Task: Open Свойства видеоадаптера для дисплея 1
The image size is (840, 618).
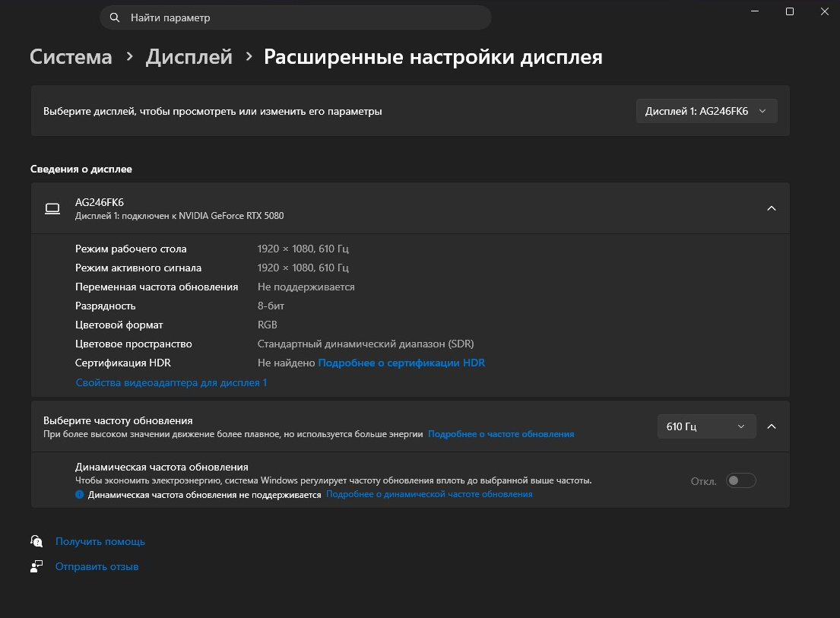Action: point(171,382)
